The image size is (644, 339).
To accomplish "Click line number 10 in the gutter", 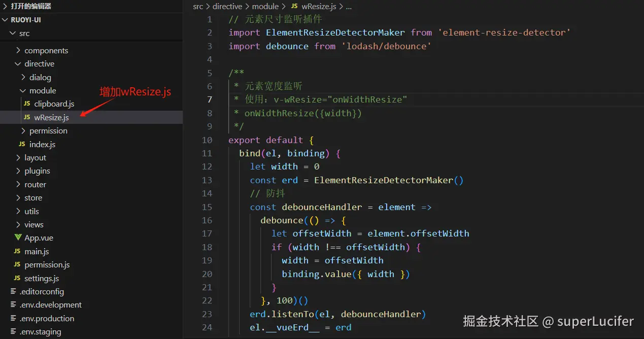I will [207, 140].
